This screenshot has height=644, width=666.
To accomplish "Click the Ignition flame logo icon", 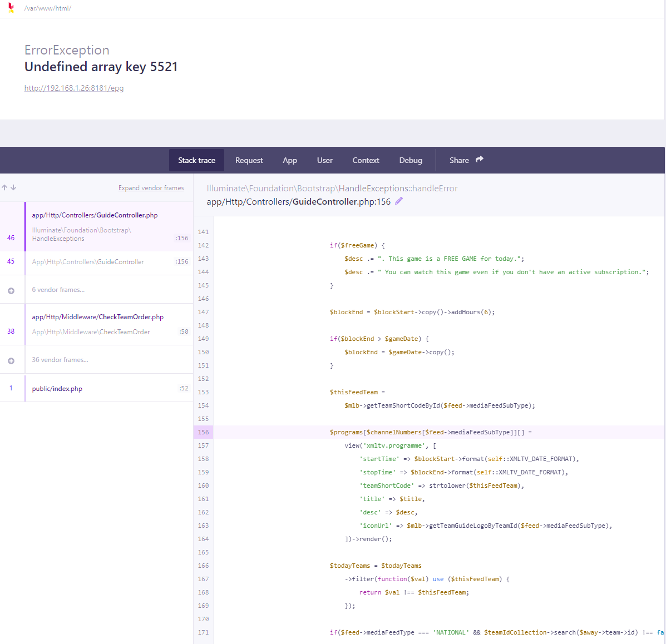I will point(11,8).
